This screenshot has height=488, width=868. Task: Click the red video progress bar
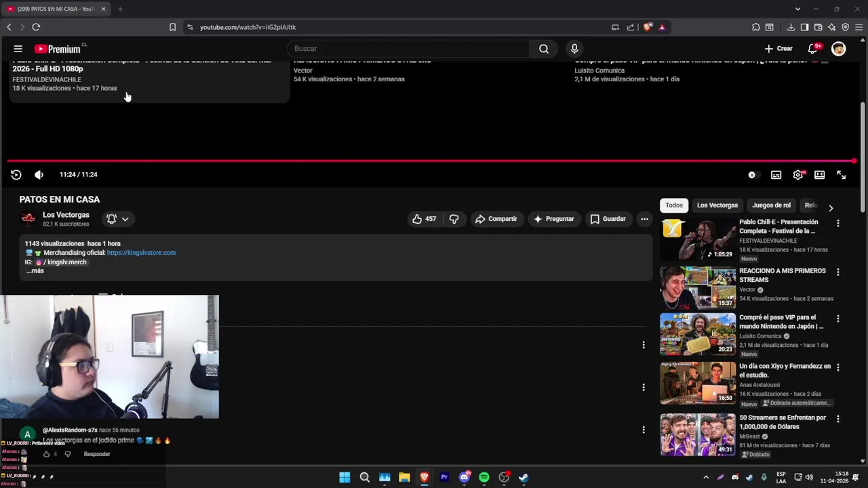(x=431, y=161)
